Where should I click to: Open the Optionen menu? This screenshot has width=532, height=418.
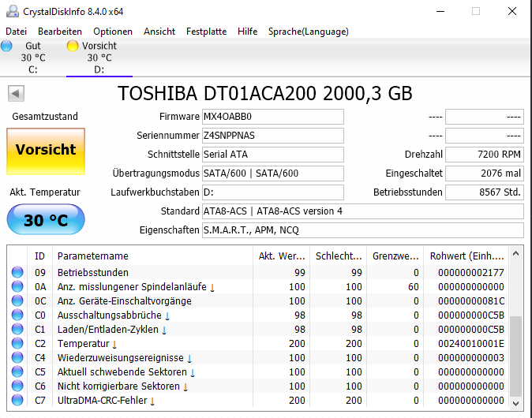(x=113, y=32)
